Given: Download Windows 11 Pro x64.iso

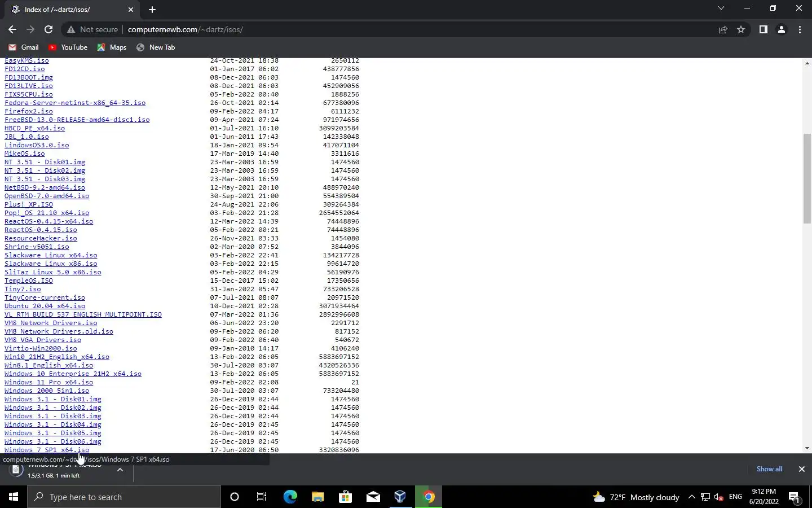Looking at the screenshot, I should (x=49, y=382).
